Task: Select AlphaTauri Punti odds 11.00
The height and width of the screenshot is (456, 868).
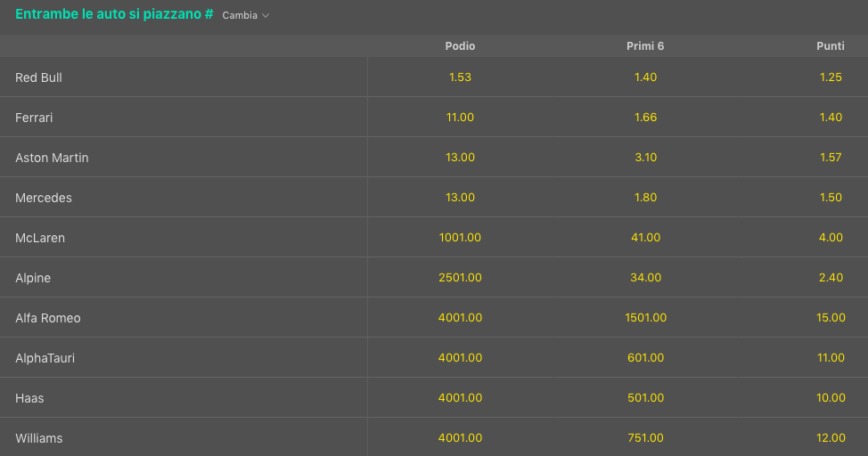Action: point(831,358)
